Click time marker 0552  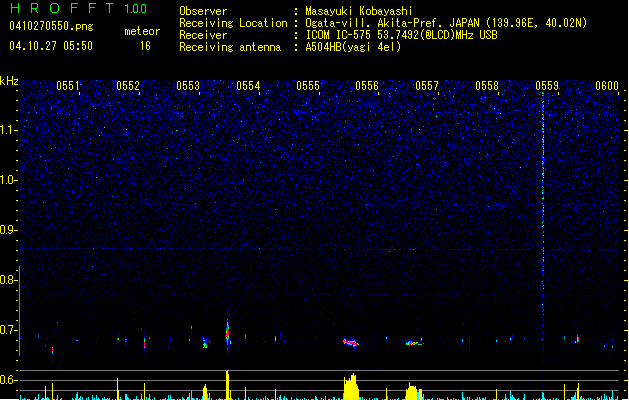click(x=128, y=86)
